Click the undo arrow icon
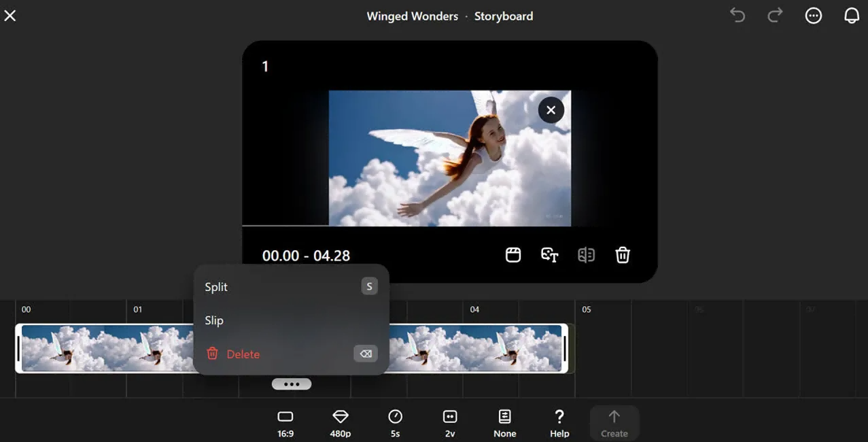This screenshot has height=442, width=868. [x=737, y=16]
